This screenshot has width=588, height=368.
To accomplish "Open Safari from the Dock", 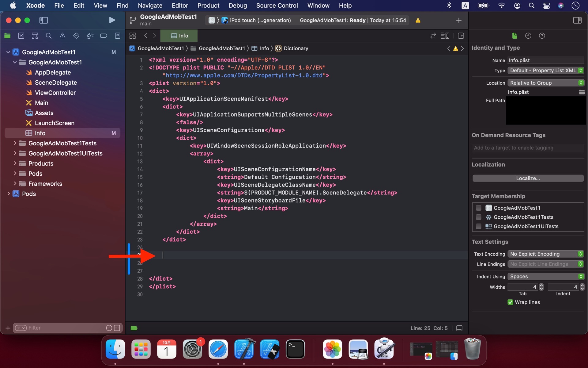I will 218,349.
